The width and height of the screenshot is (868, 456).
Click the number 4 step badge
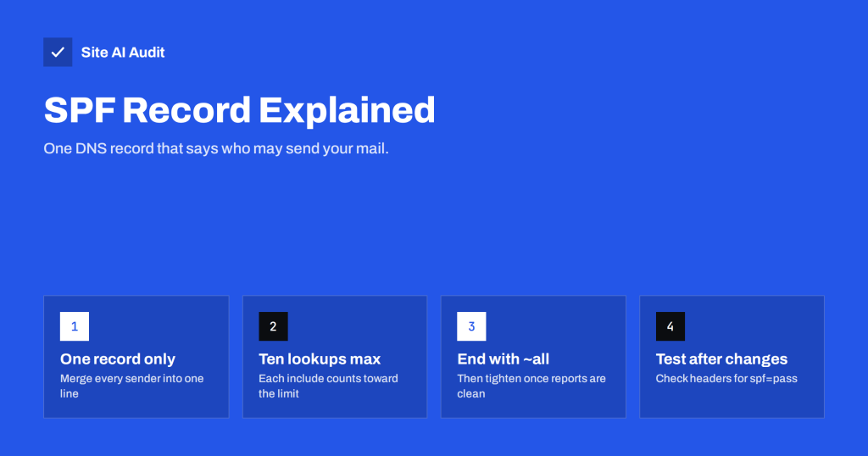(x=670, y=326)
